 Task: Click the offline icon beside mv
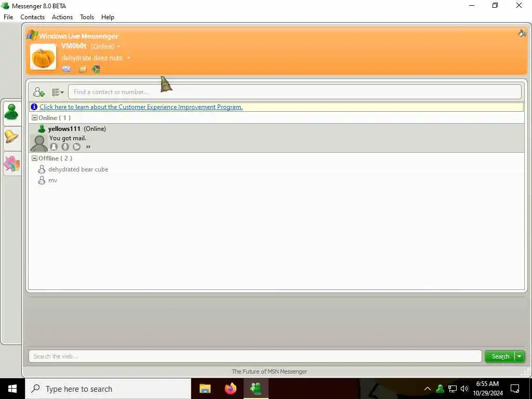[42, 180]
